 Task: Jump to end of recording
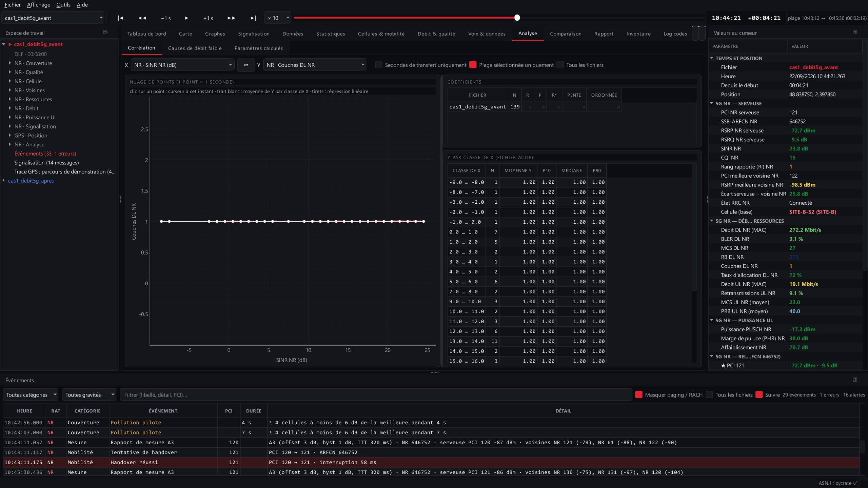pyautogui.click(x=253, y=18)
